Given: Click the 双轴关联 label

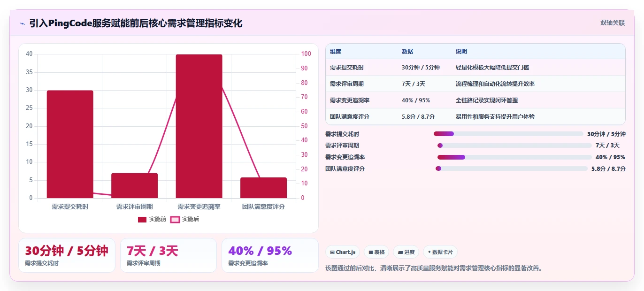Looking at the screenshot, I should (612, 23).
